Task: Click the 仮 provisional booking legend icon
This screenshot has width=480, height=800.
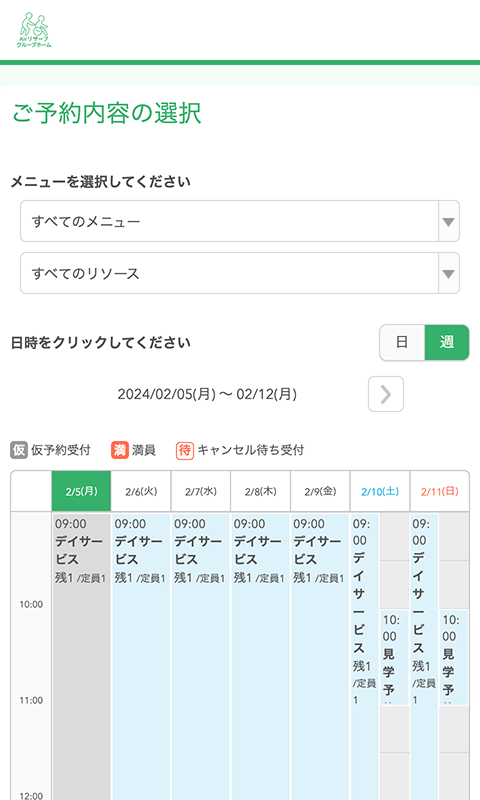Action: (19, 450)
